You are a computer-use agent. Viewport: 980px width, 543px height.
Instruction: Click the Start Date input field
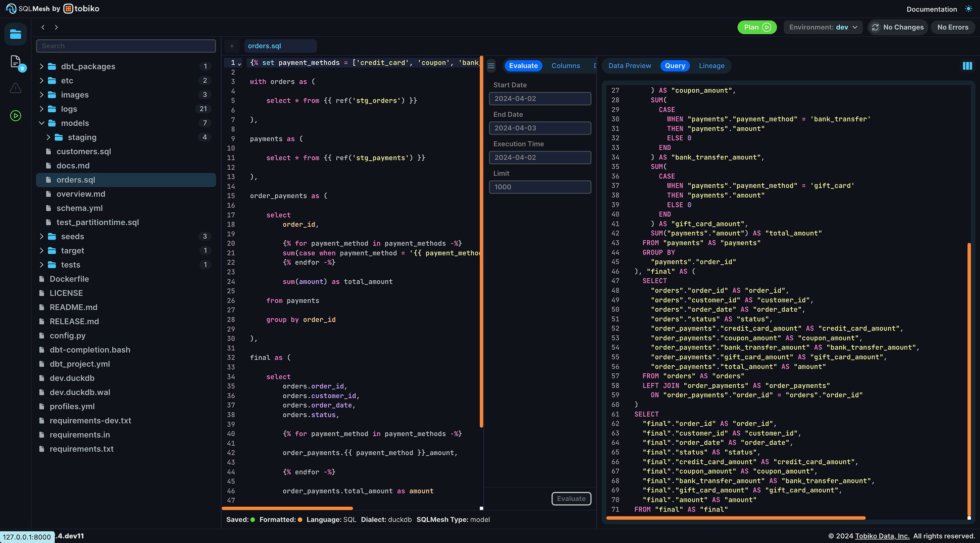(x=540, y=99)
